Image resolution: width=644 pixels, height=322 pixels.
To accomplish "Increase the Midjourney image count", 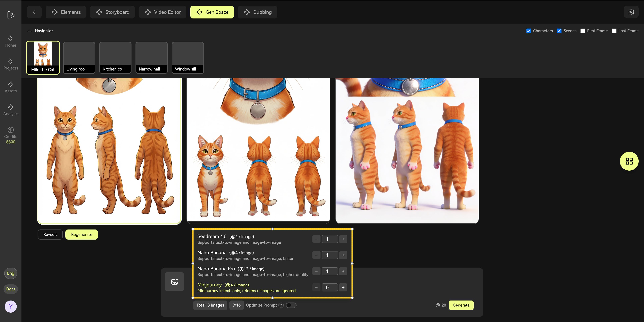I will [343, 287].
